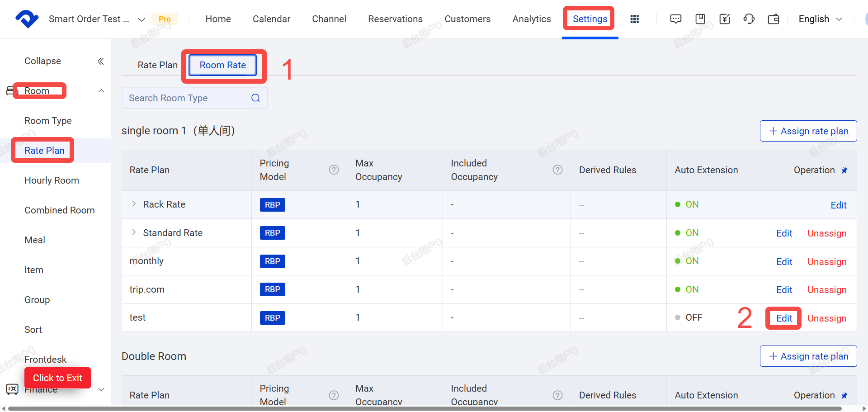Screen dimensions: 868x412
Task: Open the headset support icon
Action: click(x=749, y=19)
